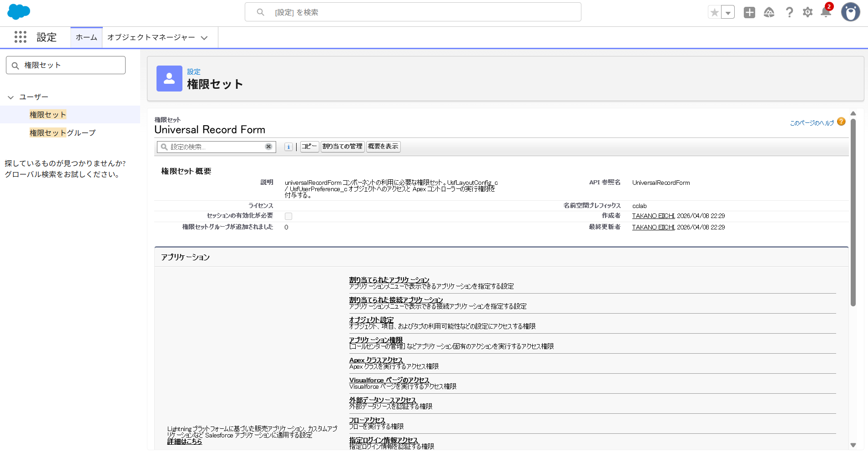Screen dimensions: 868x452
Task: Switch to the ホーム tab
Action: [86, 37]
